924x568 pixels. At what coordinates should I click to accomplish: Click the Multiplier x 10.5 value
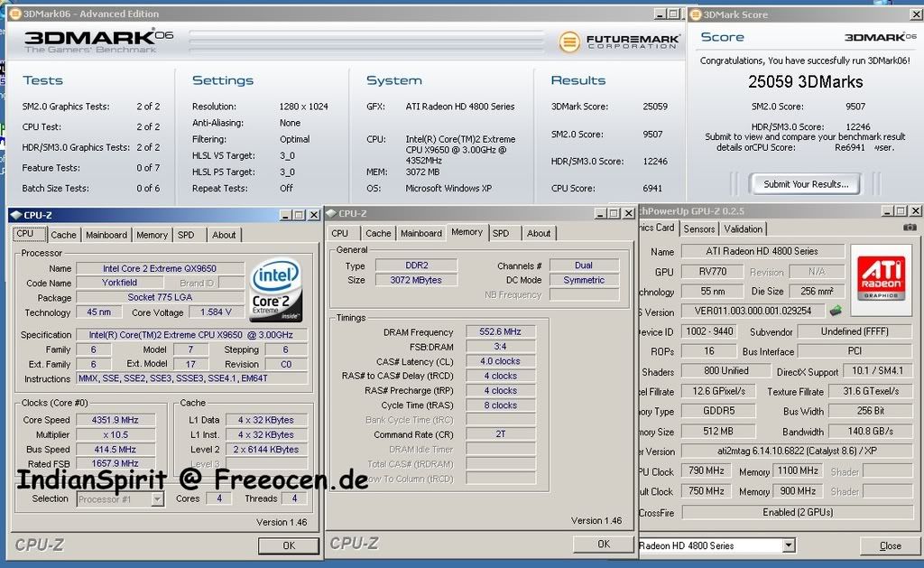pyautogui.click(x=115, y=434)
